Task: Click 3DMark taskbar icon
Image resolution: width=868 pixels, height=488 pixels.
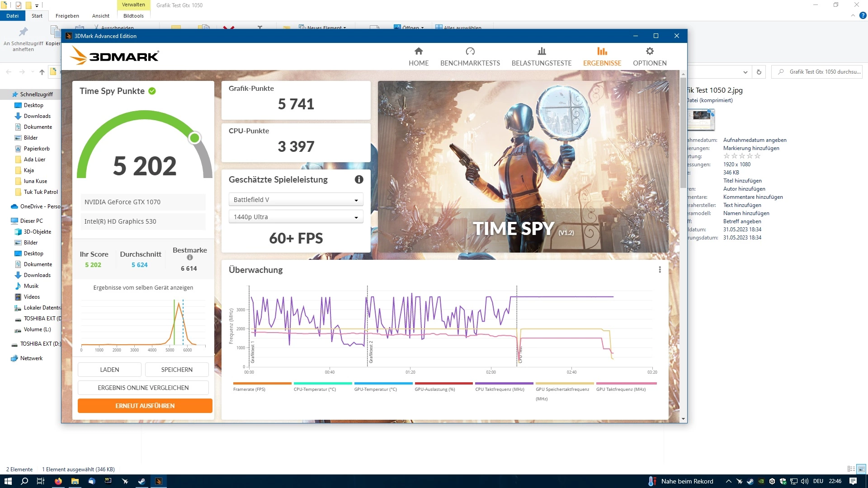Action: tap(158, 481)
